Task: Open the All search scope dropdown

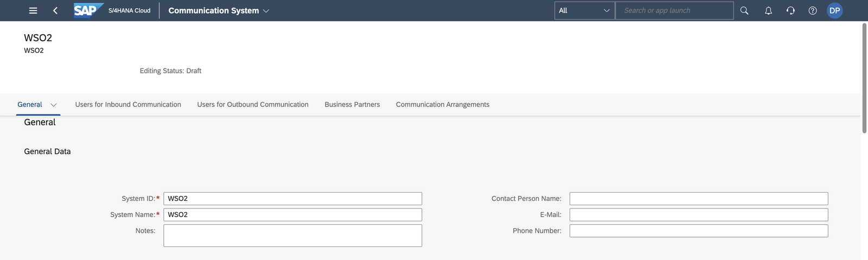Action: [584, 10]
